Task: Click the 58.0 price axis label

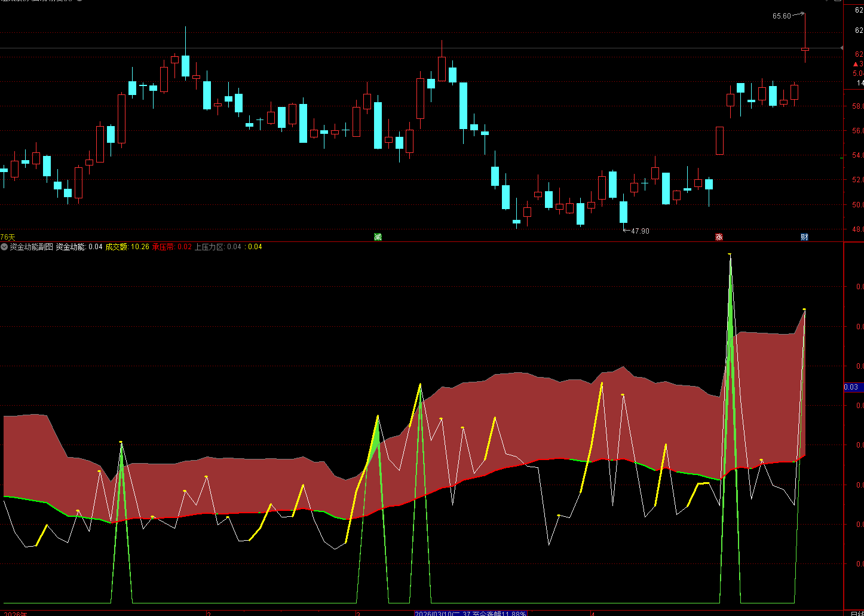Action: tap(857, 106)
